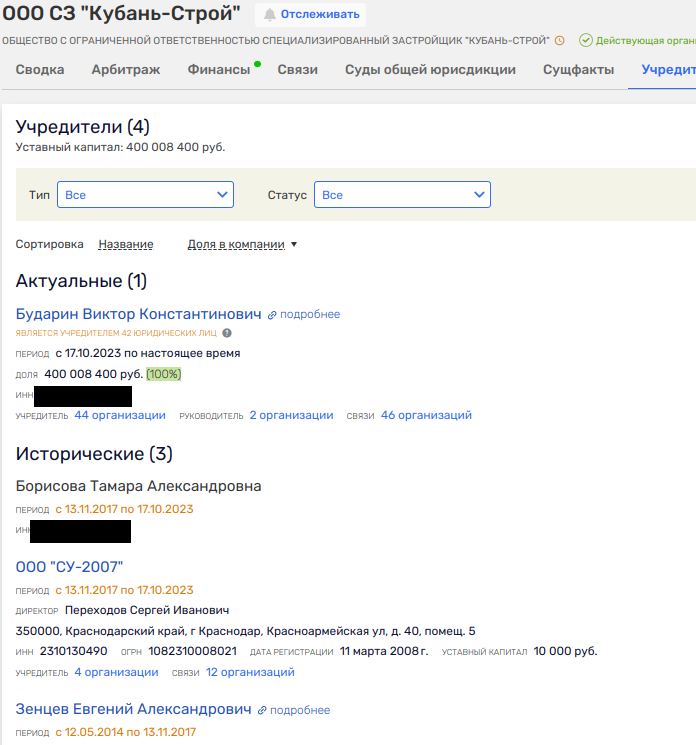
Task: Sort by Название
Action: coord(126,244)
